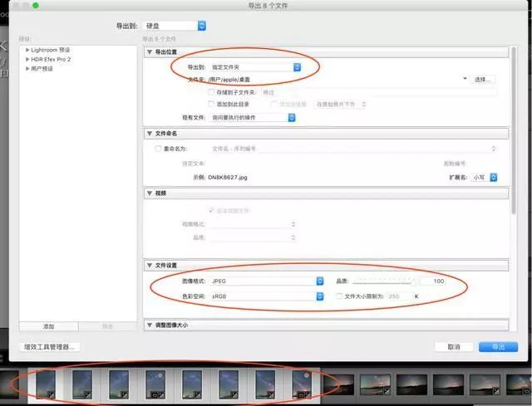This screenshot has height=406, width=532.
Task: Expand the Lightroom 预设 tree item
Action: pyautogui.click(x=27, y=50)
